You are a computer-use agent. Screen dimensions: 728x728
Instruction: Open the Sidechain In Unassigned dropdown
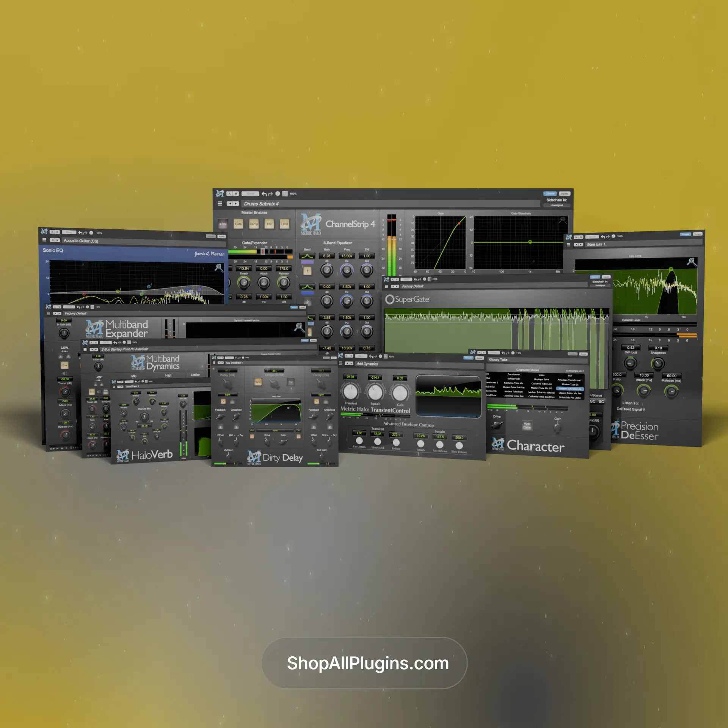[x=557, y=205]
